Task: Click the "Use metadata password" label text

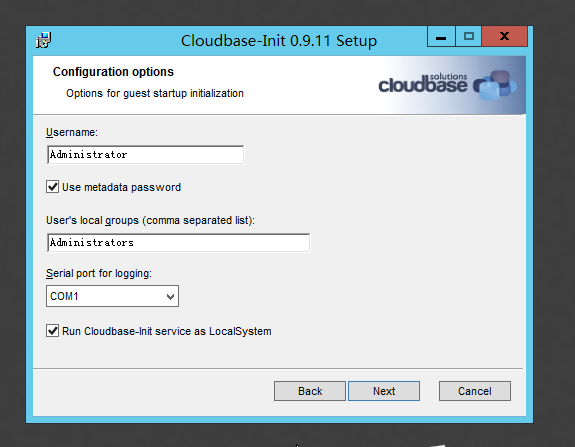Action: pyautogui.click(x=121, y=187)
